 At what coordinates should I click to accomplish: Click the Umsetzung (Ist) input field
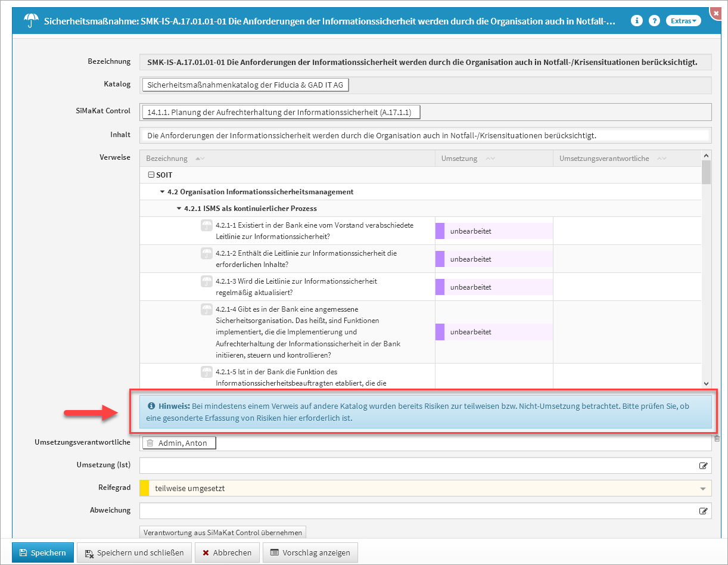coord(417,466)
